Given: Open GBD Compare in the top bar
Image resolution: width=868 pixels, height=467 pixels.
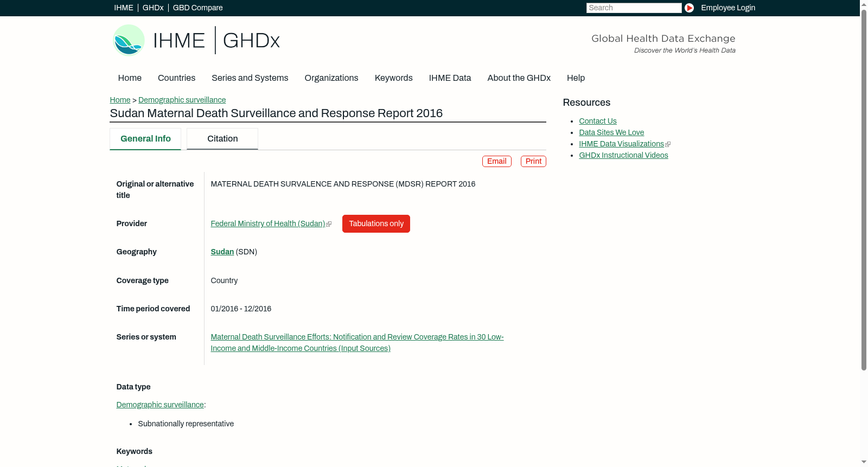Looking at the screenshot, I should (197, 8).
